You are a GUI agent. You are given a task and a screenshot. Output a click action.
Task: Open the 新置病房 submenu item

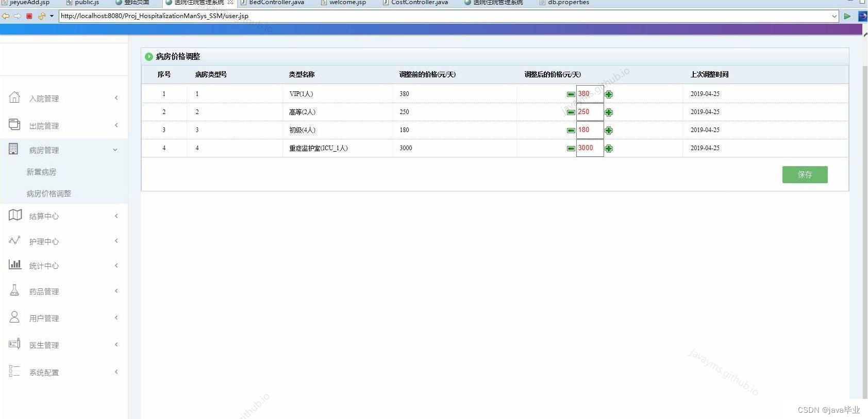[41, 172]
